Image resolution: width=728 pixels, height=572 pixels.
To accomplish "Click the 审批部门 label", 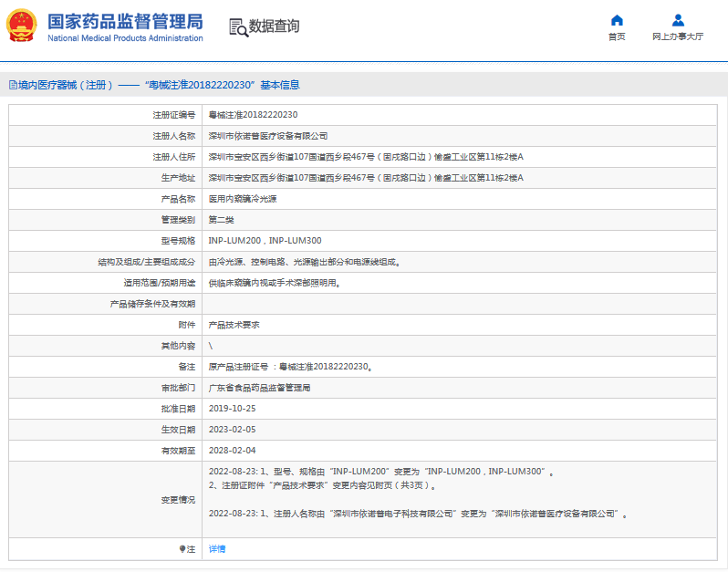I will click(x=178, y=388).
